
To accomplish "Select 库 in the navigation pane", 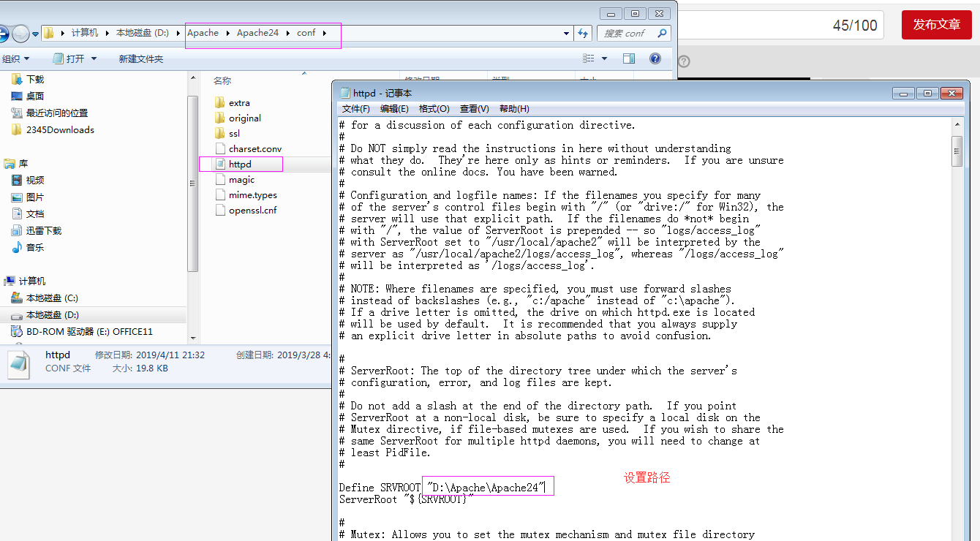I will coord(23,163).
